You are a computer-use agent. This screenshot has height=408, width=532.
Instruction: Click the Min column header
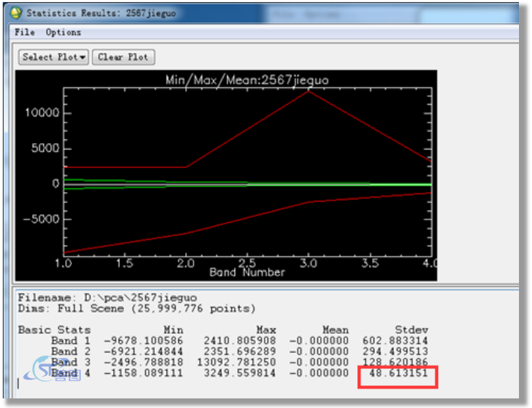click(173, 330)
